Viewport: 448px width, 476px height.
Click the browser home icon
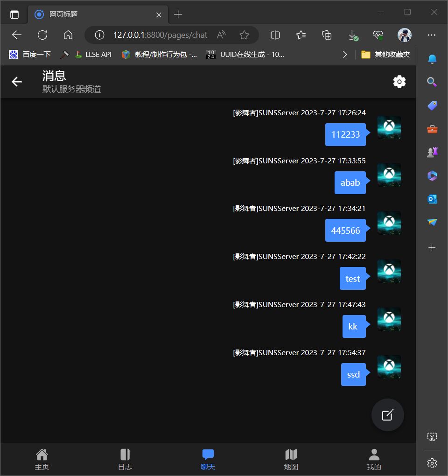coord(68,35)
